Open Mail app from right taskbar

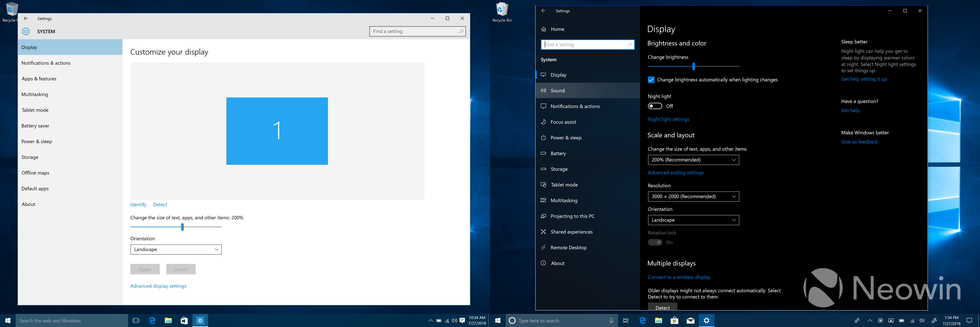click(x=690, y=320)
